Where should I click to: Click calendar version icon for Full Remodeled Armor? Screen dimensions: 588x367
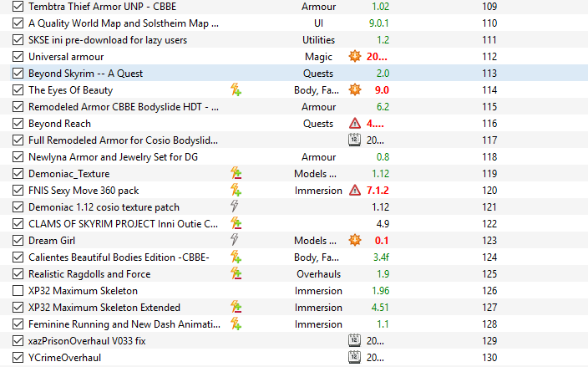(354, 140)
